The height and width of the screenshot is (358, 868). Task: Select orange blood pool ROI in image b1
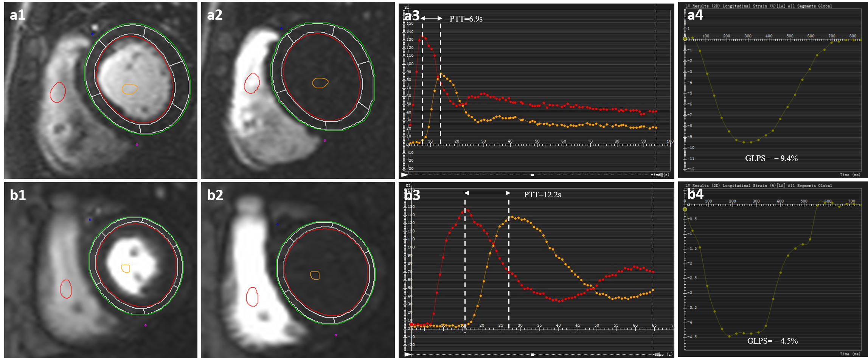pyautogui.click(x=126, y=268)
